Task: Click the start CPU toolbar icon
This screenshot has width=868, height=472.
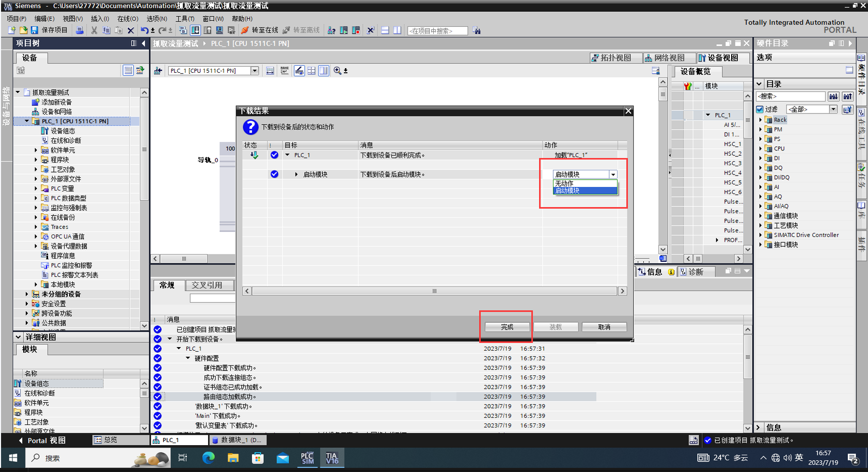Action: pos(344,30)
